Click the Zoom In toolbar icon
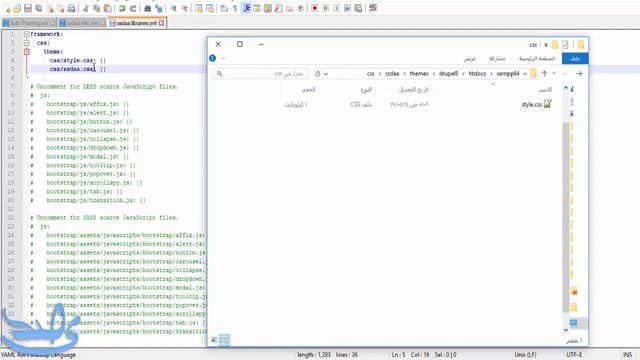The image size is (640, 360). click(173, 9)
